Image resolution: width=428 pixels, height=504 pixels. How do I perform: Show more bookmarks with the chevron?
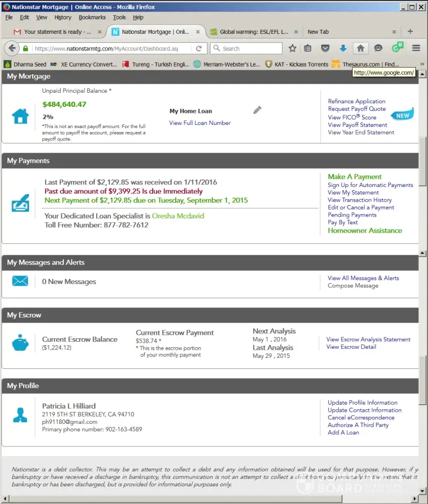point(422,64)
